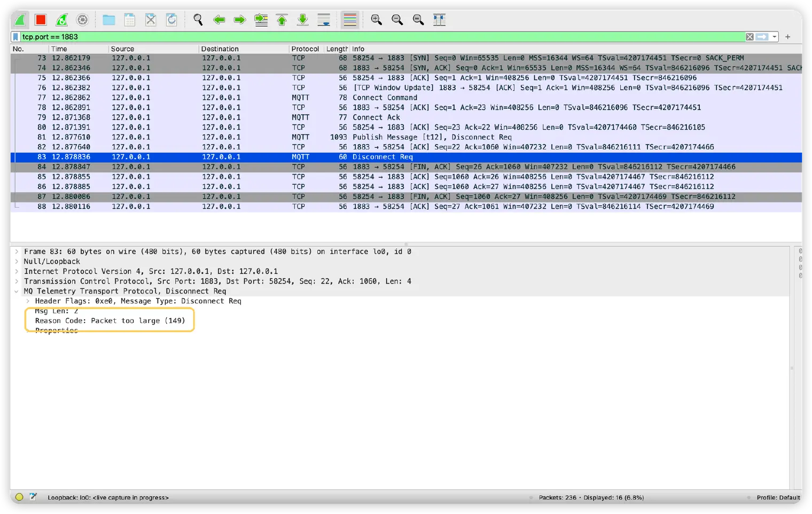The height and width of the screenshot is (514, 812).
Task: Toggle auto-scroll during live capture
Action: point(324,20)
